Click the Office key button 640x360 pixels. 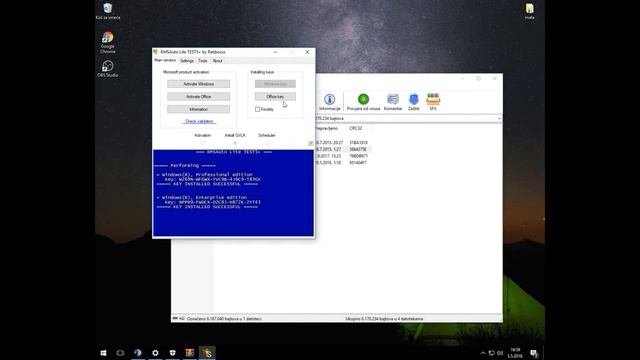point(275,97)
